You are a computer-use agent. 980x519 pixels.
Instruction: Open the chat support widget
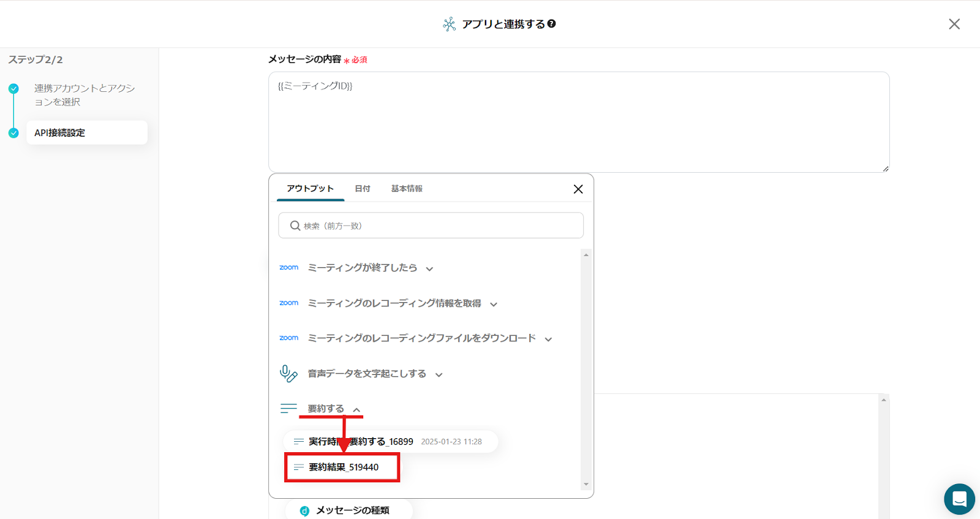[959, 499]
